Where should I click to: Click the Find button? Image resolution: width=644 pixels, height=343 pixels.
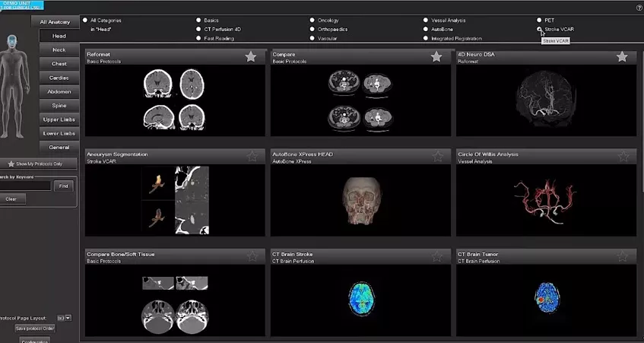pyautogui.click(x=63, y=186)
